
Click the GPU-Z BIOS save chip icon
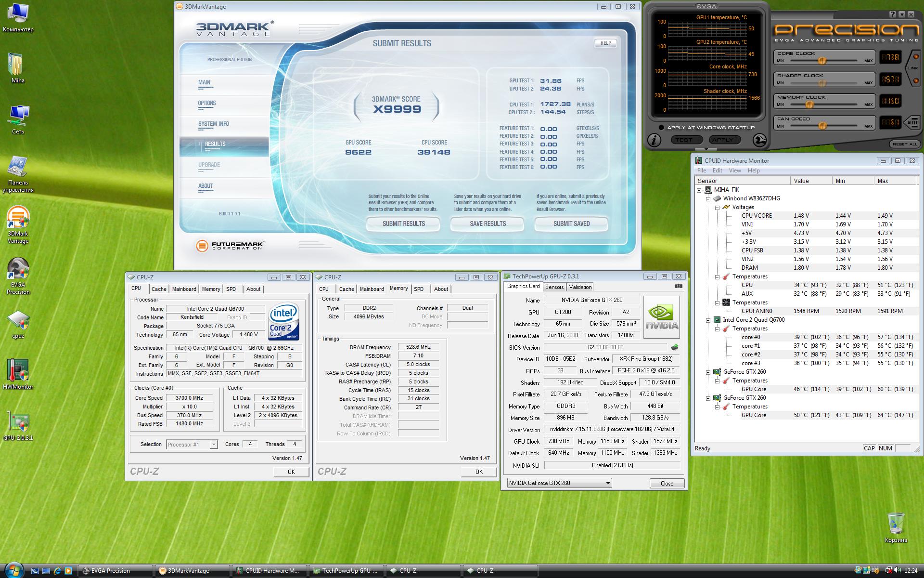675,347
